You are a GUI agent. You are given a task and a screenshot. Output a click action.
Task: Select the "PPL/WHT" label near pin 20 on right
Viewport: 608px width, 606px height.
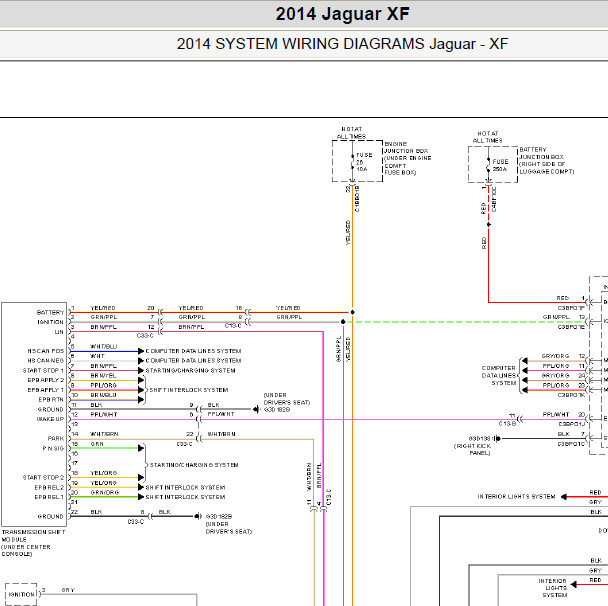pyautogui.click(x=556, y=414)
